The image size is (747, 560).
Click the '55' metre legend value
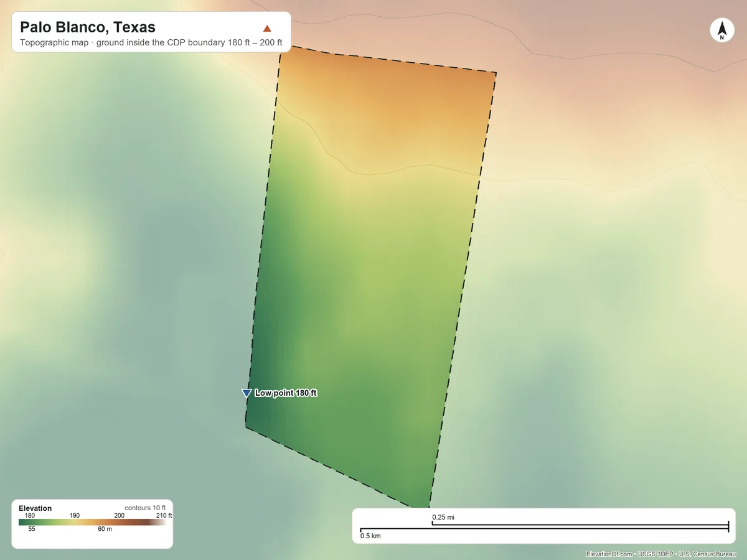click(32, 529)
